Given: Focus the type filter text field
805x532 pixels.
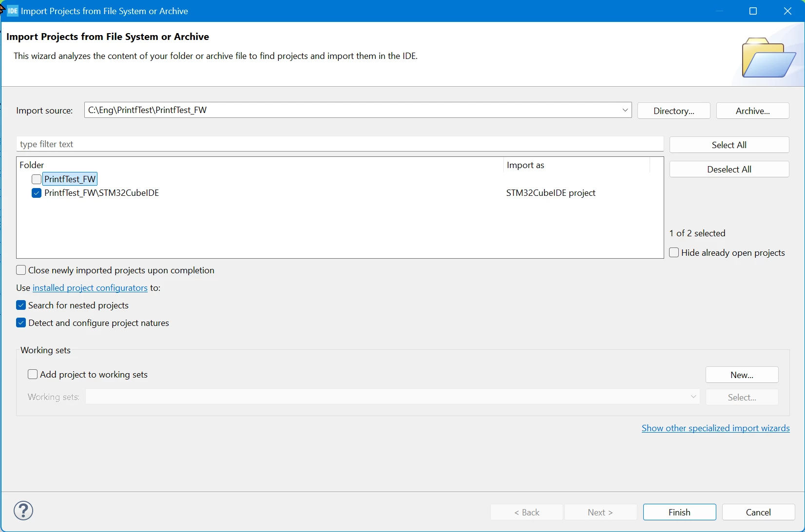Looking at the screenshot, I should [x=340, y=144].
